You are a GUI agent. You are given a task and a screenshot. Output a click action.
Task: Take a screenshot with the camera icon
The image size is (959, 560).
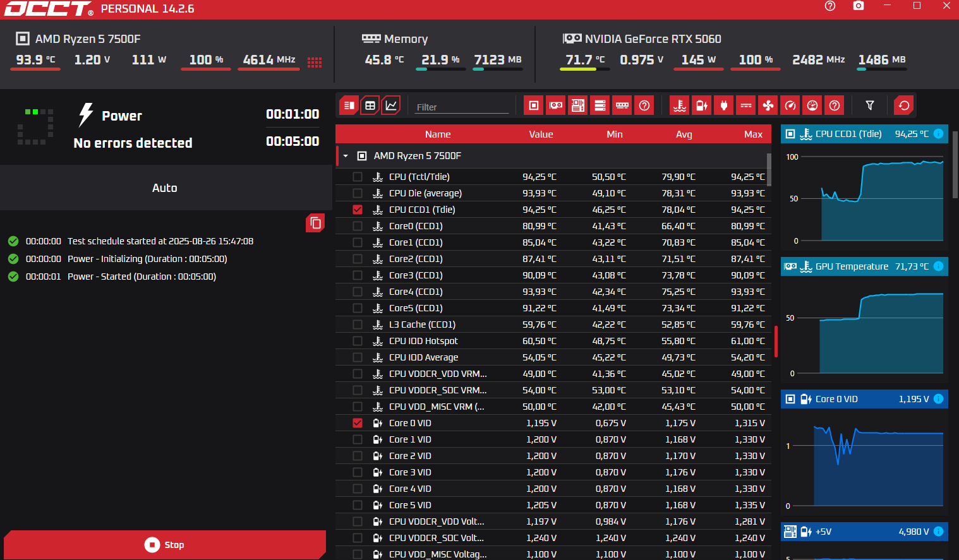click(x=858, y=6)
